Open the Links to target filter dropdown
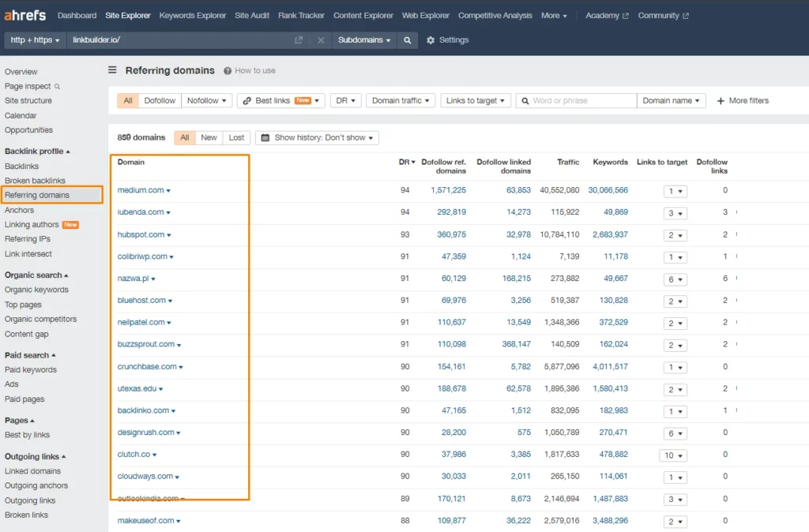 click(475, 100)
